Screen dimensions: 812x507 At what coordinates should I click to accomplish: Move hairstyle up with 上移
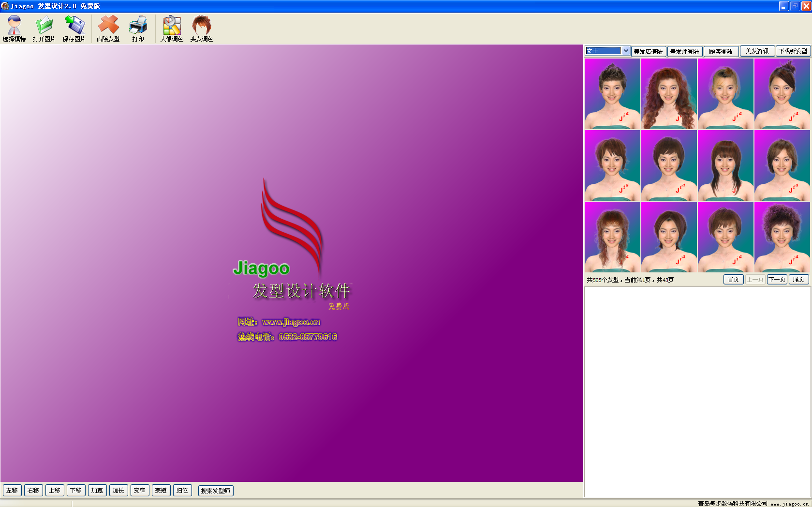pyautogui.click(x=55, y=491)
